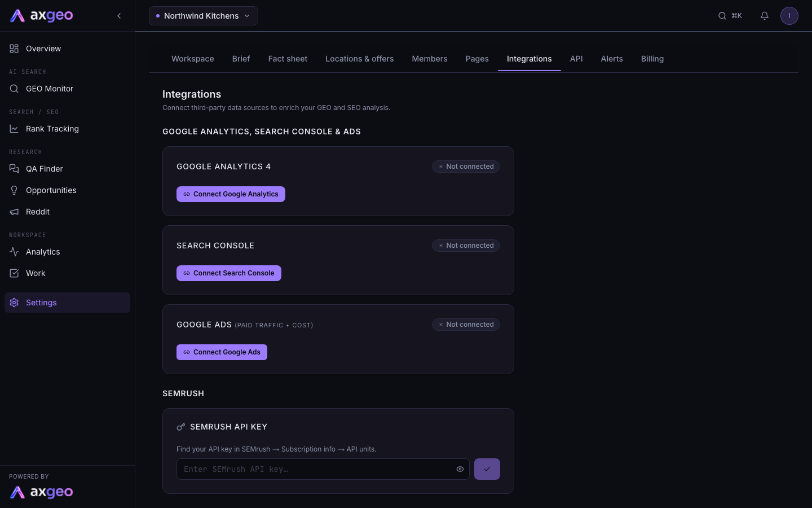The image size is (812, 508).
Task: Open search with the magnifier icon
Action: (722, 16)
